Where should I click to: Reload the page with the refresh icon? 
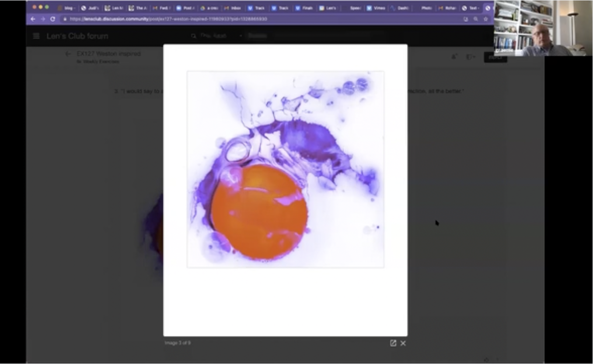tap(52, 19)
